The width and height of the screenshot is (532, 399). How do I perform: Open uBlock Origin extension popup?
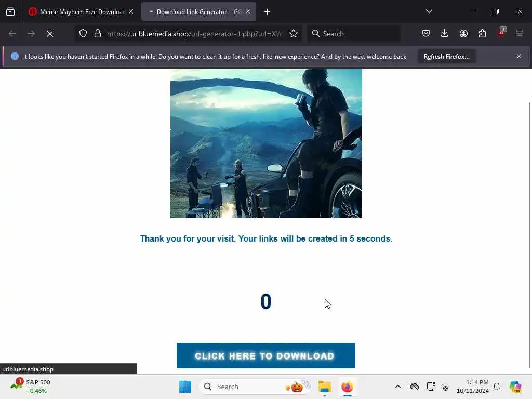[x=501, y=33]
